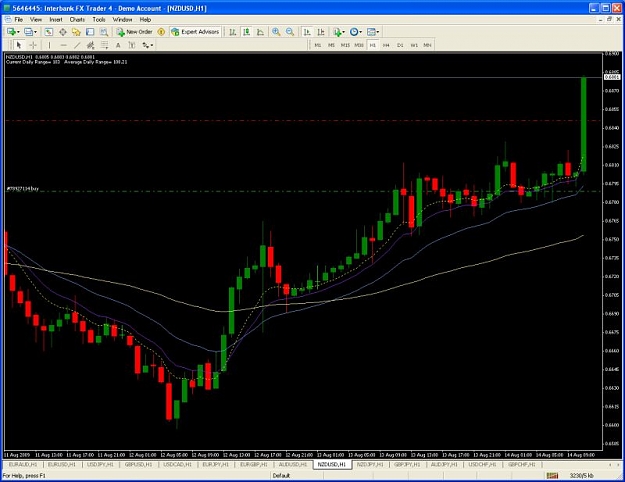Switch to the GBPJPY,H1 chart tab
The width and height of the screenshot is (625, 482).
[x=407, y=464]
